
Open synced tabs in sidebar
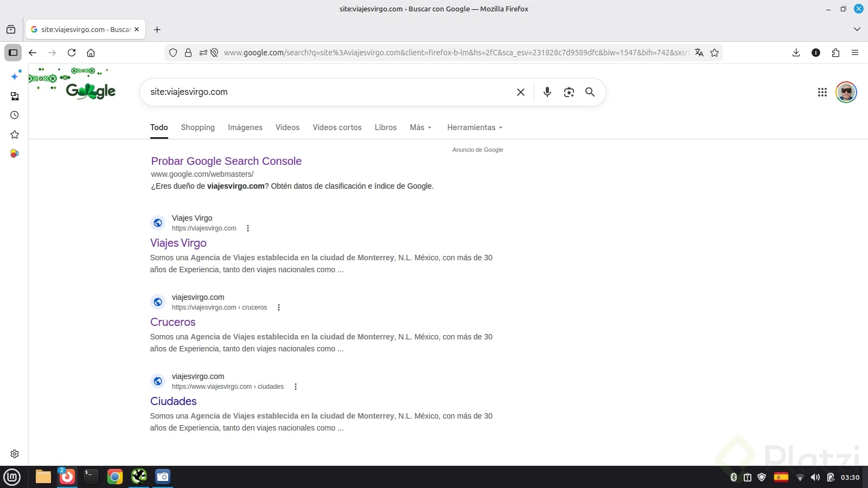click(x=15, y=96)
